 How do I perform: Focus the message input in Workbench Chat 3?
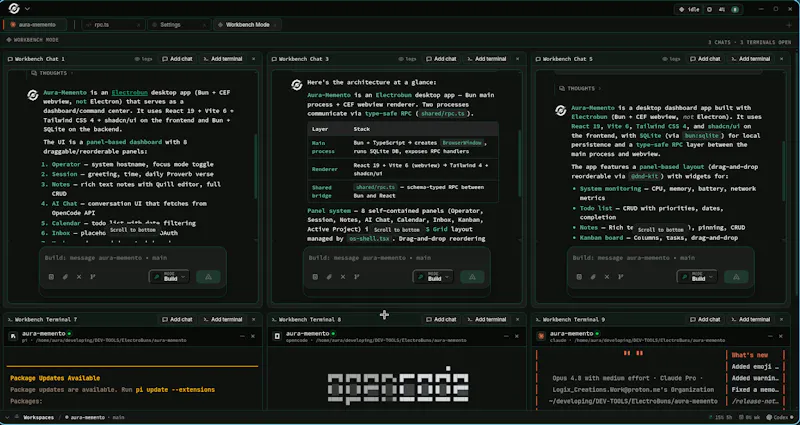396,258
